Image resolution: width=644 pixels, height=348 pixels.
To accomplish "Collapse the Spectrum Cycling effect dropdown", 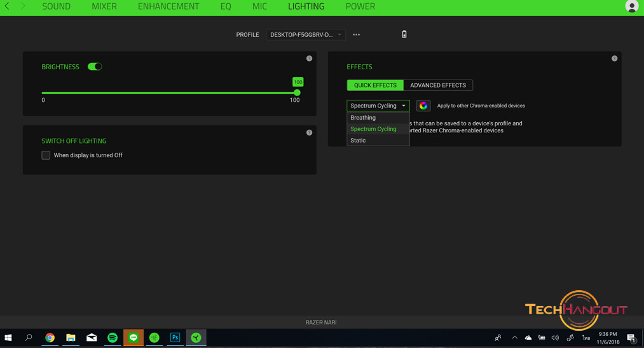I will point(378,106).
